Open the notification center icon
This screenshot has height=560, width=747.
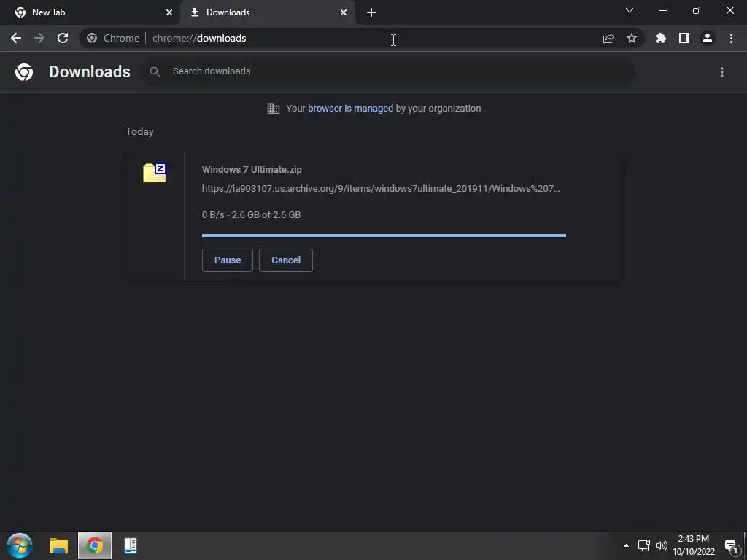[x=731, y=547]
